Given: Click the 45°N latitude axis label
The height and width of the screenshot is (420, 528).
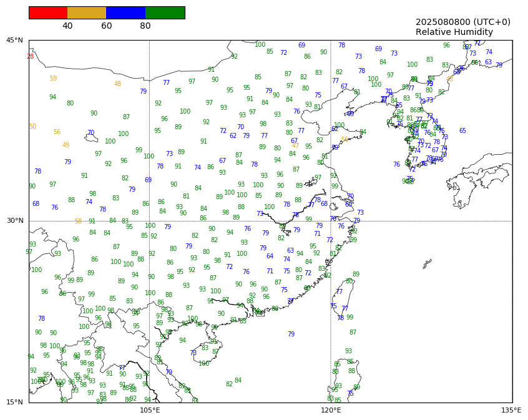Looking at the screenshot, I should coord(14,41).
